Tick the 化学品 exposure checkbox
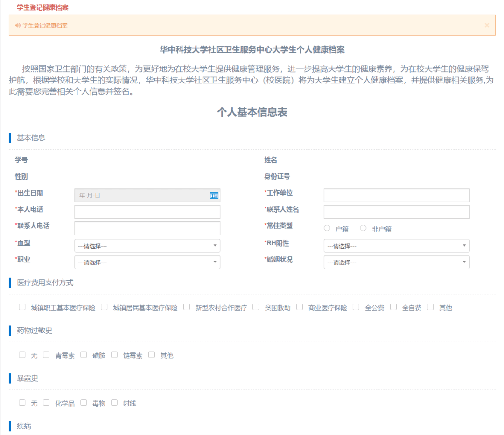The image size is (504, 435). click(x=46, y=402)
